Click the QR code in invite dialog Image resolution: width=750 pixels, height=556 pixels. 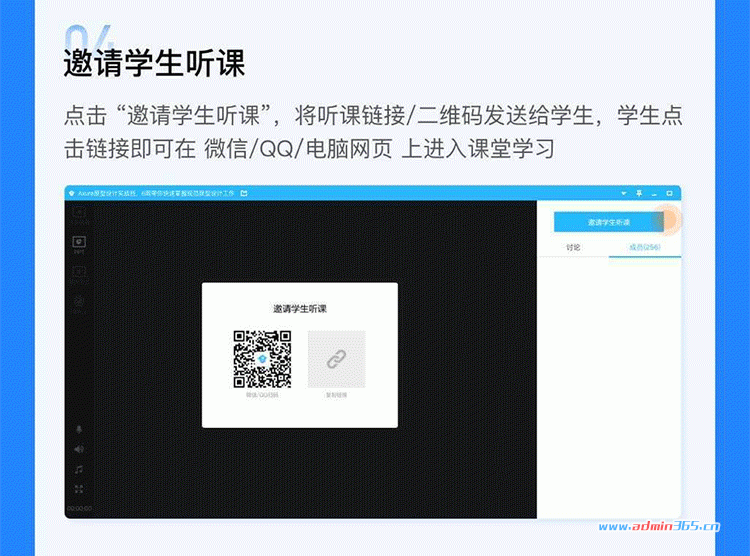[x=262, y=359]
